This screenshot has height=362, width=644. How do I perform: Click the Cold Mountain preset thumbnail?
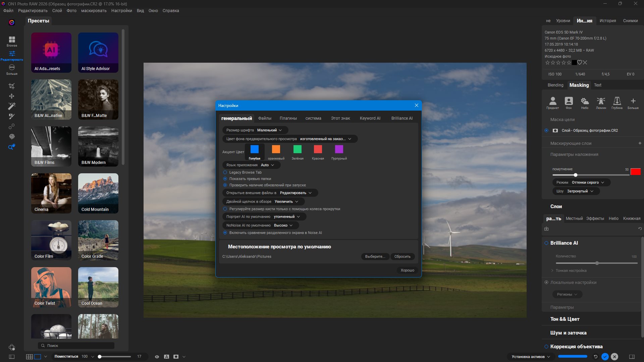(x=98, y=193)
